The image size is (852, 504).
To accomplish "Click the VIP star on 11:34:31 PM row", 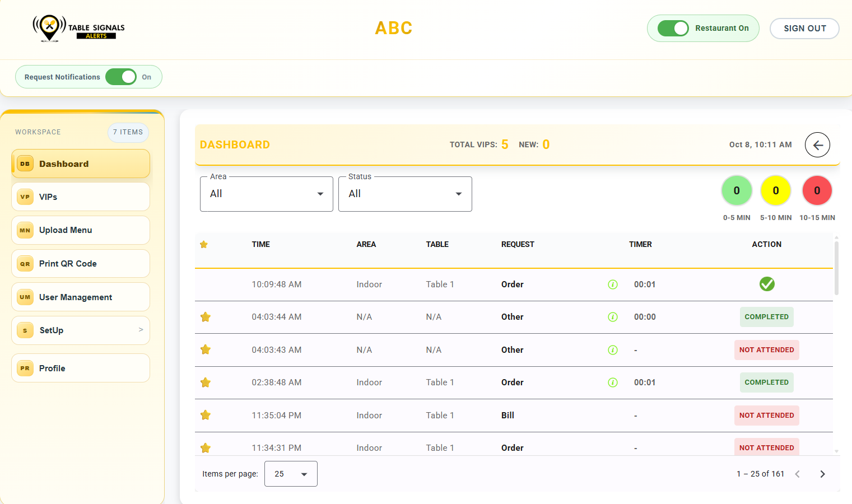I will (206, 448).
